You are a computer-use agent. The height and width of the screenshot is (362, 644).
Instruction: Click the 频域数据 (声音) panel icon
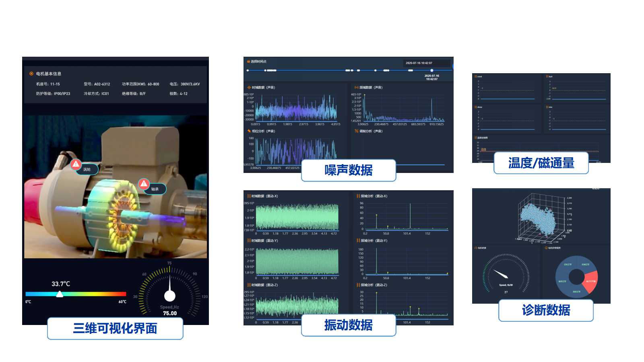tap(356, 87)
